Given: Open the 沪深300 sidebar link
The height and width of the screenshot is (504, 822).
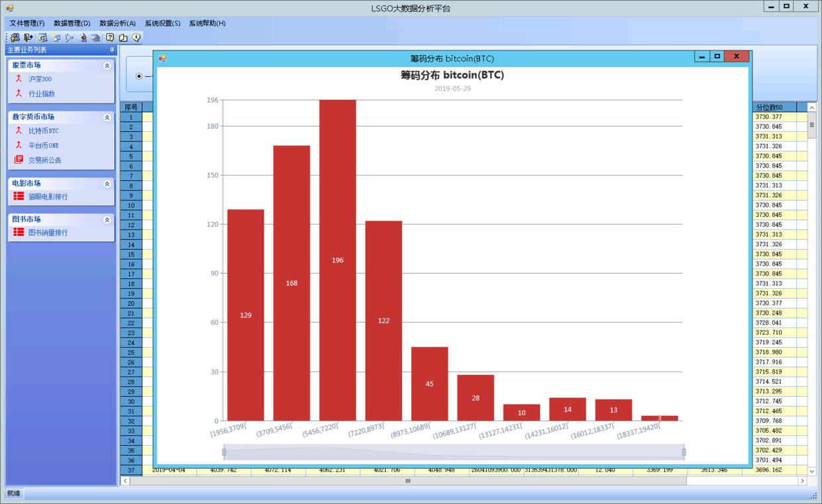Looking at the screenshot, I should (40, 79).
